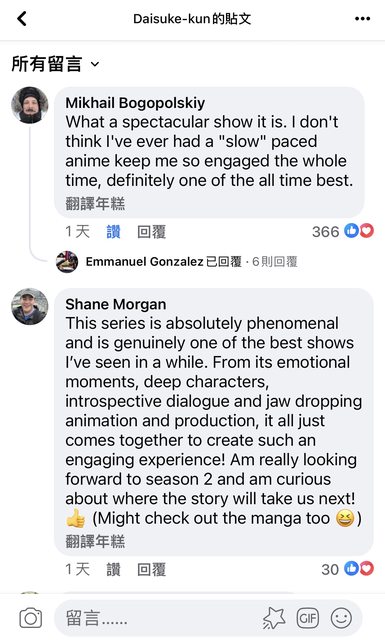Open the three-dots more options menu
The image size is (385, 640).
click(x=362, y=19)
